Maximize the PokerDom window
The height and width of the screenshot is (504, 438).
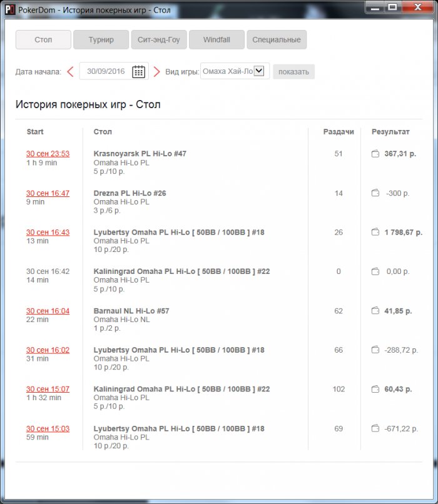tap(392, 7)
